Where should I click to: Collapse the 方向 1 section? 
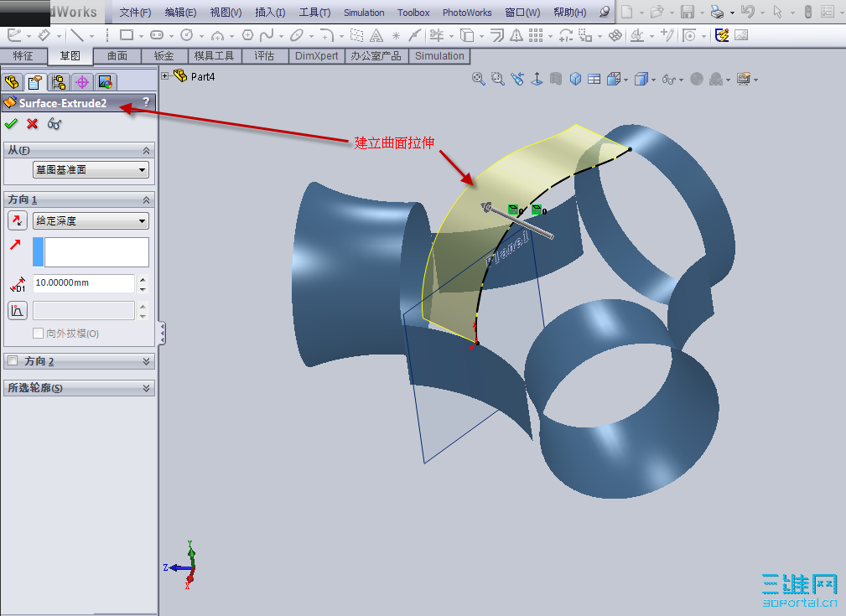(x=146, y=199)
